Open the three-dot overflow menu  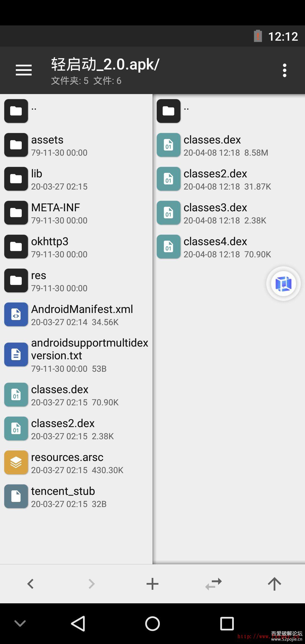[x=284, y=70]
